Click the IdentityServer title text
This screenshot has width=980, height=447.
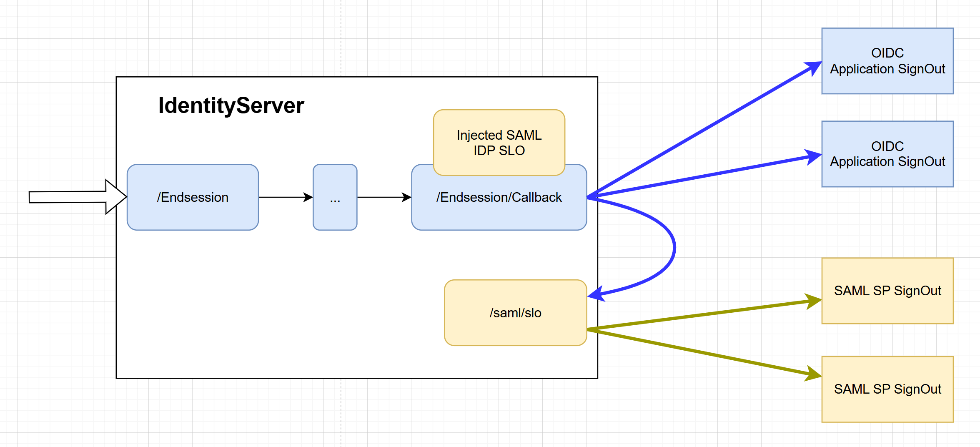231,105
